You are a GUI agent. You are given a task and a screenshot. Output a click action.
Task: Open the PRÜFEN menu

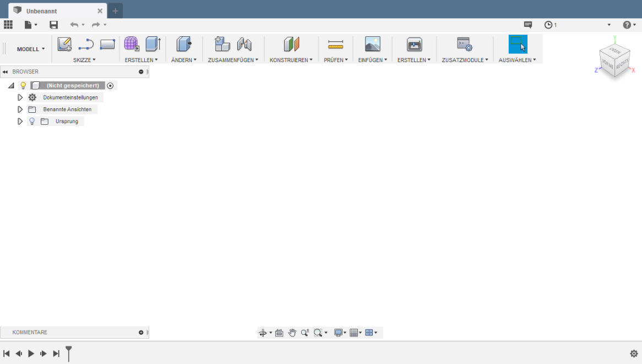click(336, 60)
